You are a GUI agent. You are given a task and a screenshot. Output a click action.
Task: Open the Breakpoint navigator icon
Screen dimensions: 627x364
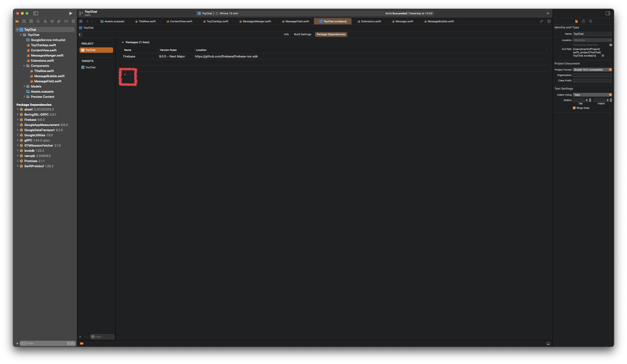[x=66, y=21]
